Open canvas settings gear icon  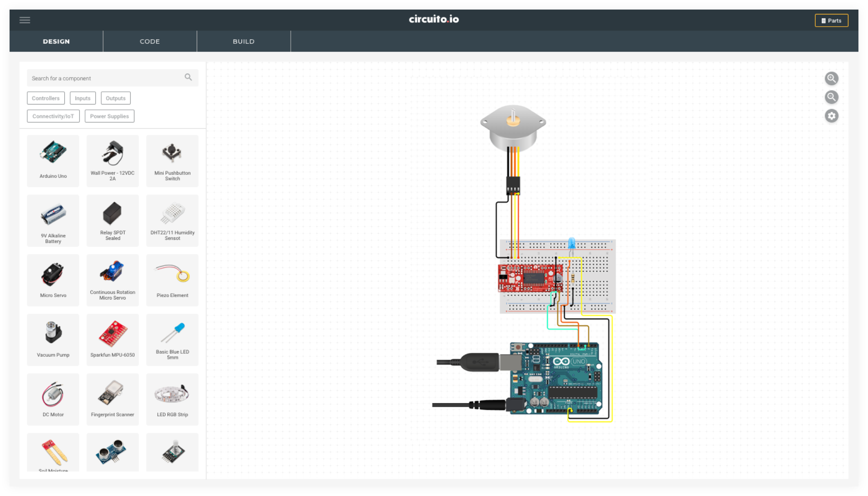[x=831, y=116]
